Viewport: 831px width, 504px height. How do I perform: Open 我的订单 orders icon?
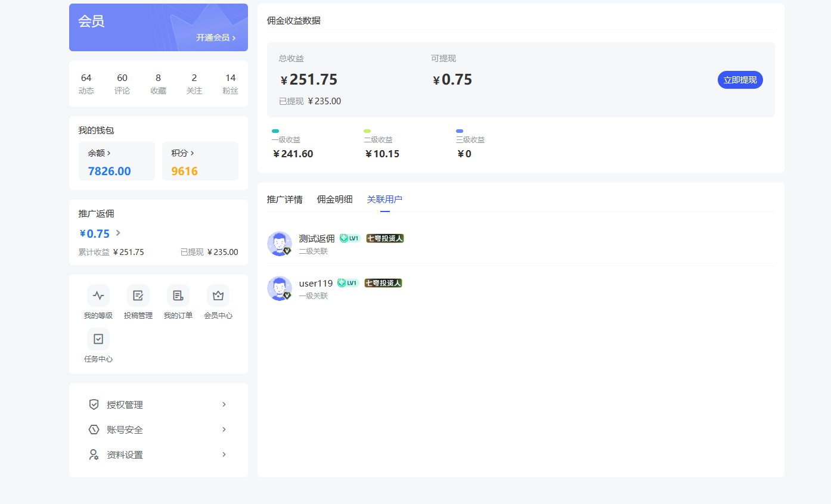[178, 295]
